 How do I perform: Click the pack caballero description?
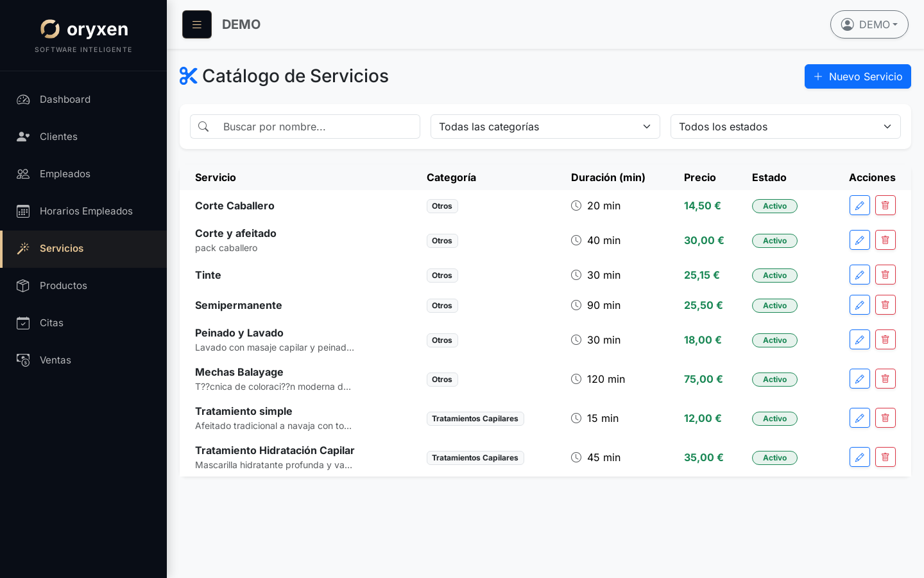click(x=227, y=248)
